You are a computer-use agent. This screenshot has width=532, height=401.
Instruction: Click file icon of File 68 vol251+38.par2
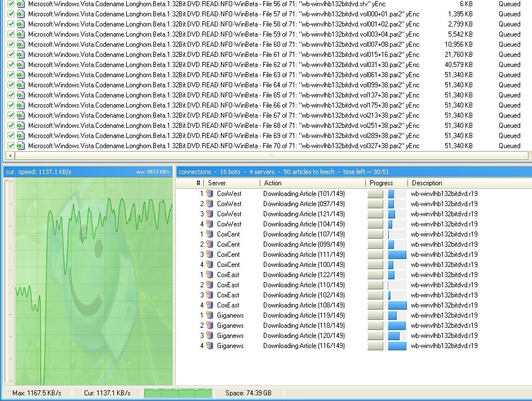point(21,126)
